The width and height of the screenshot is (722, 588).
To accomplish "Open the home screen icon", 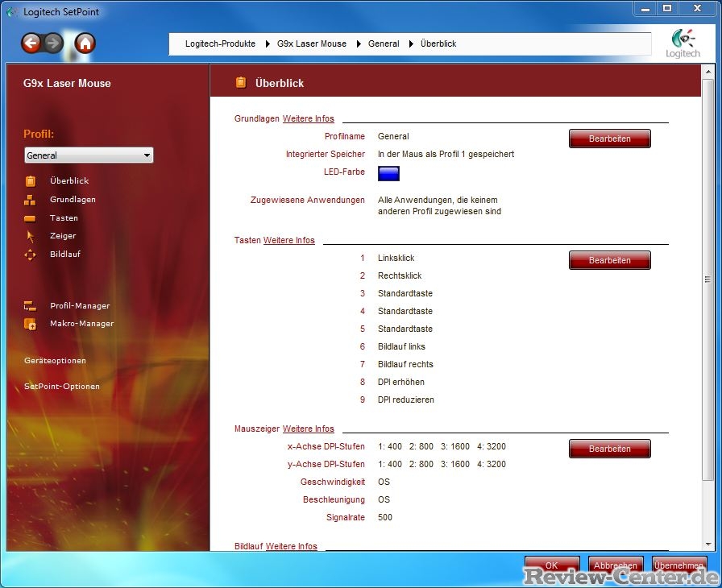I will point(85,43).
